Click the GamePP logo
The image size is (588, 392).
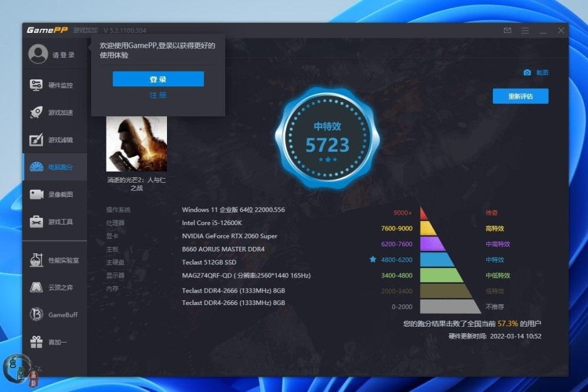click(47, 30)
